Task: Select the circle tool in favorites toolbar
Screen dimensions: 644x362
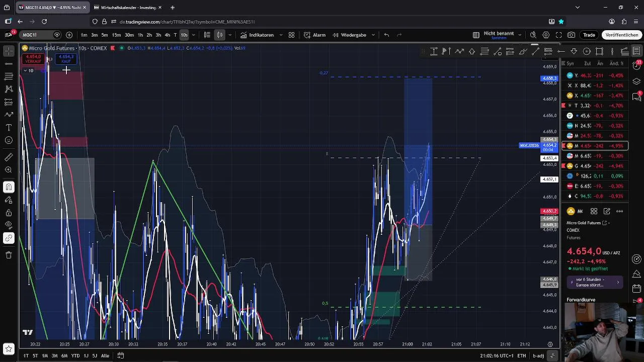Action: pos(587,51)
